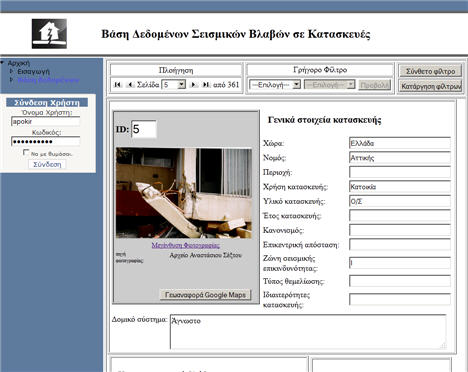Expand the Εισαγωγή tree node

click(12, 71)
